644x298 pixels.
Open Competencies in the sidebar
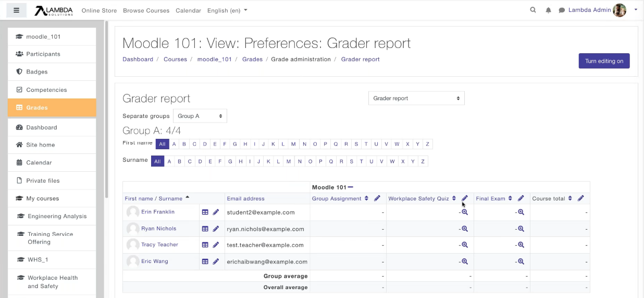pos(52,90)
